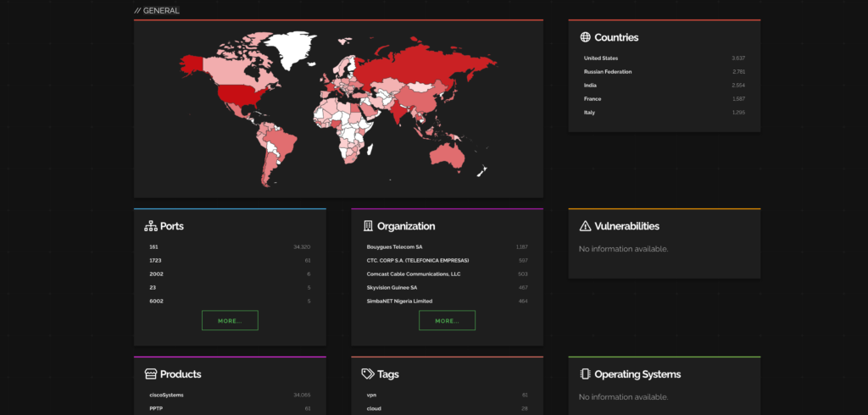The image size is (868, 415).
Task: Filter by port 2002
Action: click(156, 274)
